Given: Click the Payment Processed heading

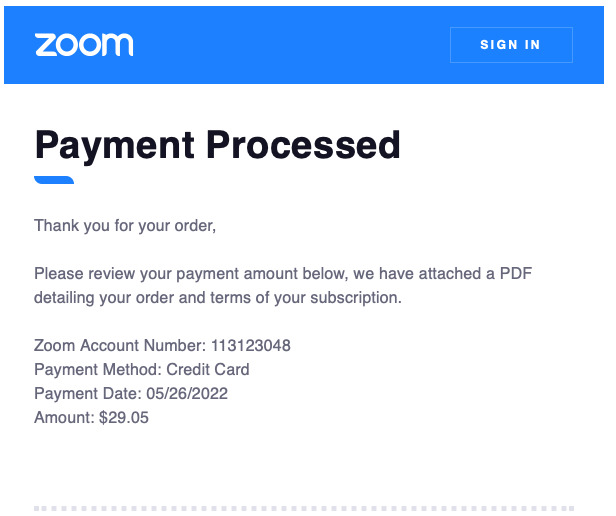Looking at the screenshot, I should click(x=218, y=146).
